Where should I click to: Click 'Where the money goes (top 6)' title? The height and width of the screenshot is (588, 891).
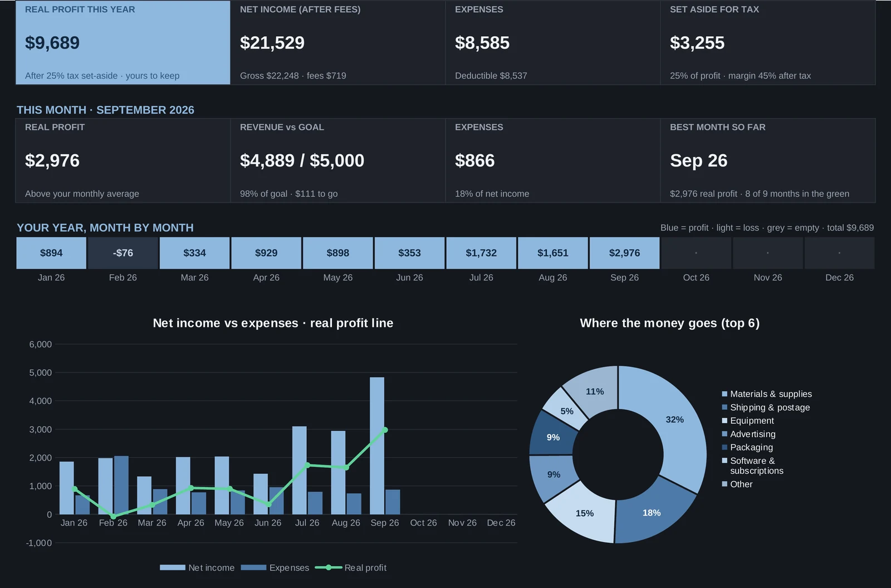669,323
